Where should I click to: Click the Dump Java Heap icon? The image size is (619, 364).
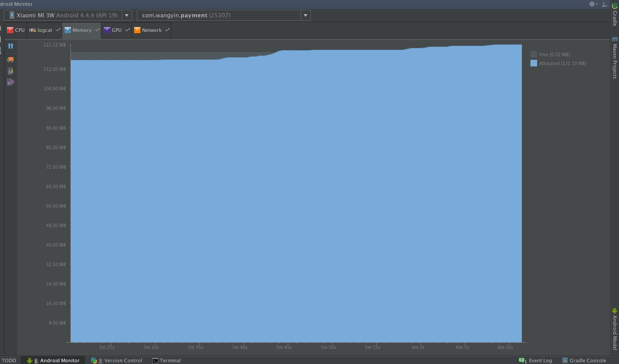(11, 71)
